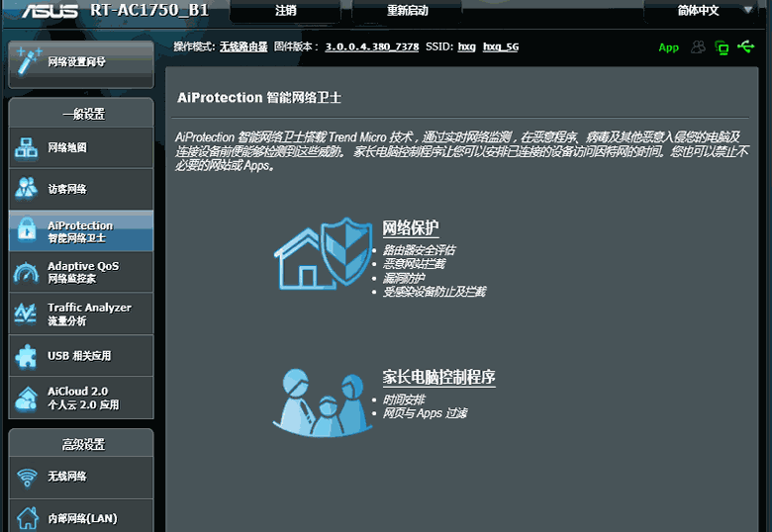Click the 一般设置 section header
The width and height of the screenshot is (772, 532).
point(83,114)
